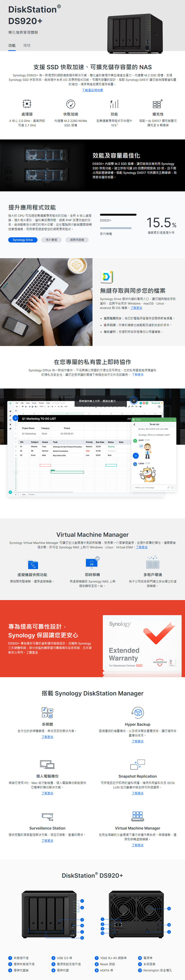Open the Data menu in the spreadsheet
This screenshot has width=185, height=980.
48,403
